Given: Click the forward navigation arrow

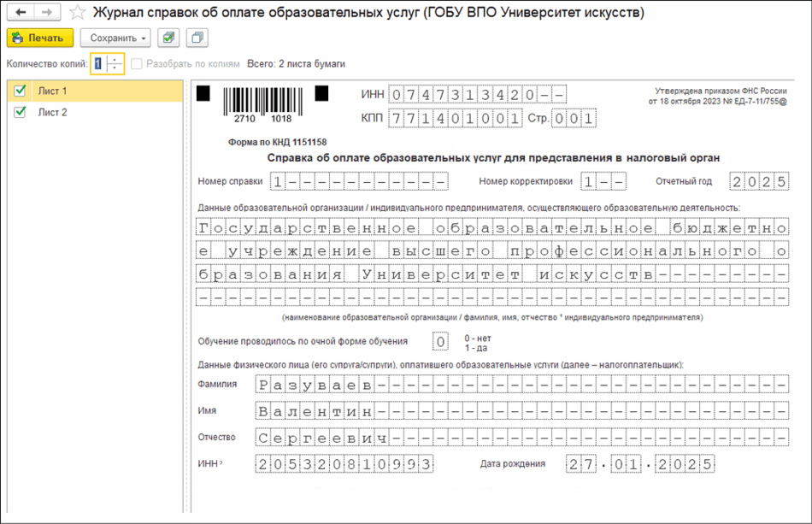Looking at the screenshot, I should pyautogui.click(x=46, y=13).
